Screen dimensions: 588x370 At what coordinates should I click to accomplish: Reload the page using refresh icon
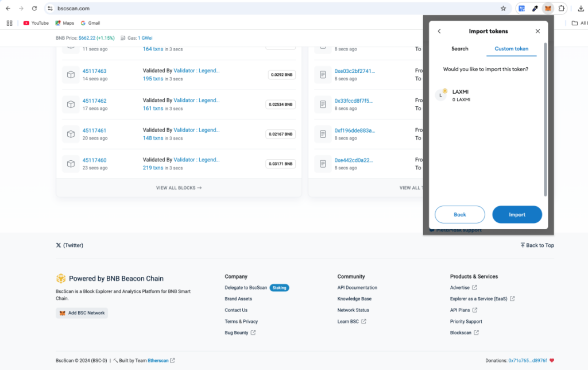tap(34, 9)
